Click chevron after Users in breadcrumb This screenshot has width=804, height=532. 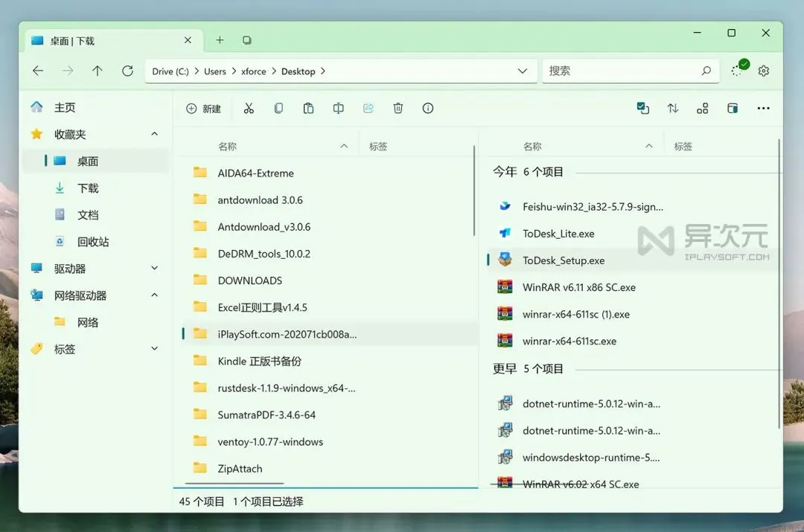(234, 71)
